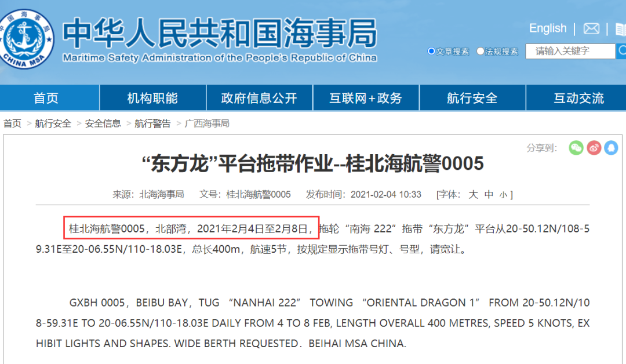Open the 航行安全 navigation tab
Viewport: 626px width, 364px height.
472,98
